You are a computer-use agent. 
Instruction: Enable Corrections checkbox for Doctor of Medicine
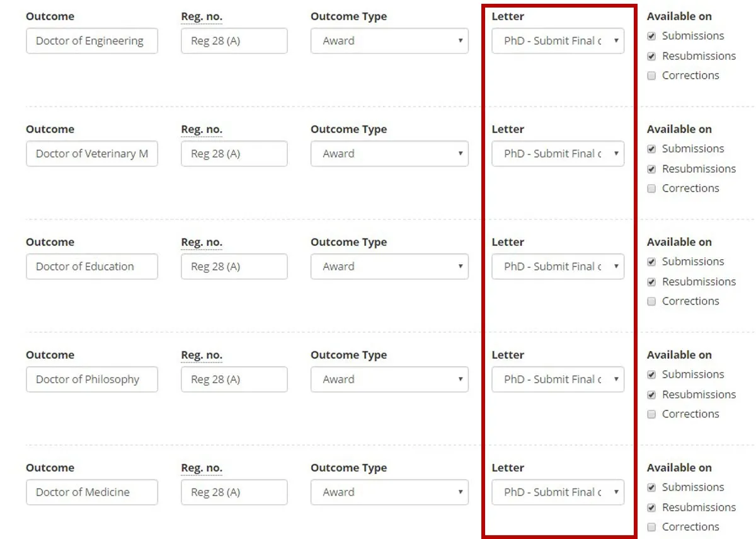tap(651, 526)
